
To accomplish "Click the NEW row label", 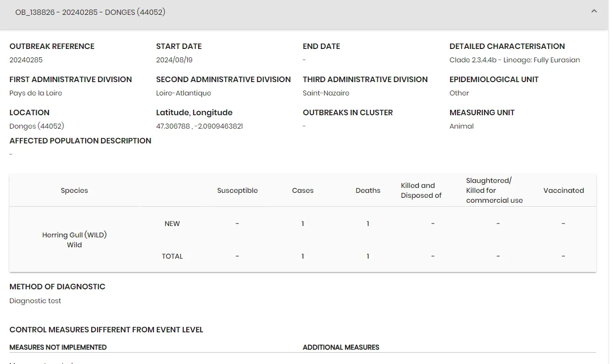I will click(172, 224).
